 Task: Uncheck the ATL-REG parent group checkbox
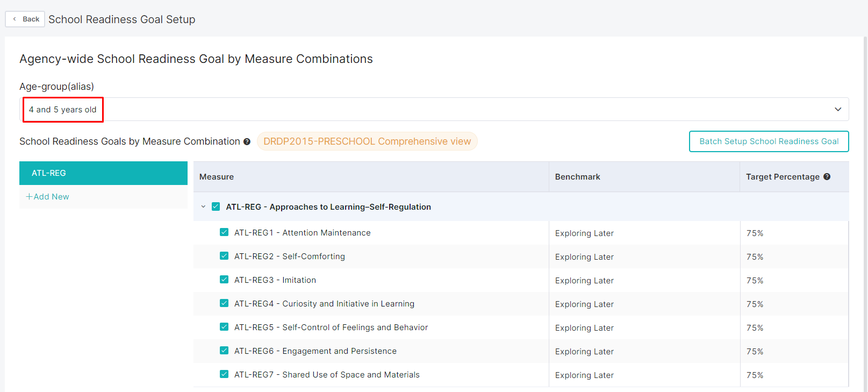click(x=216, y=206)
